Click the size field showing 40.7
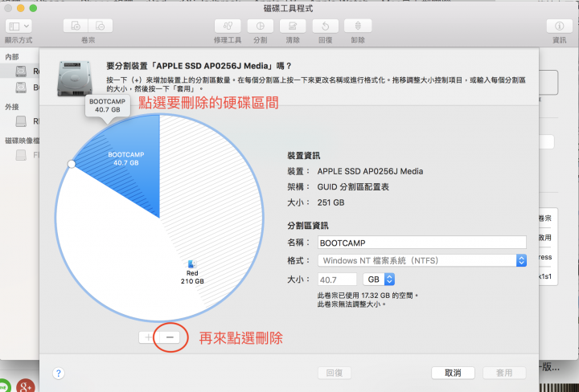Image resolution: width=579 pixels, height=392 pixels. click(x=337, y=280)
